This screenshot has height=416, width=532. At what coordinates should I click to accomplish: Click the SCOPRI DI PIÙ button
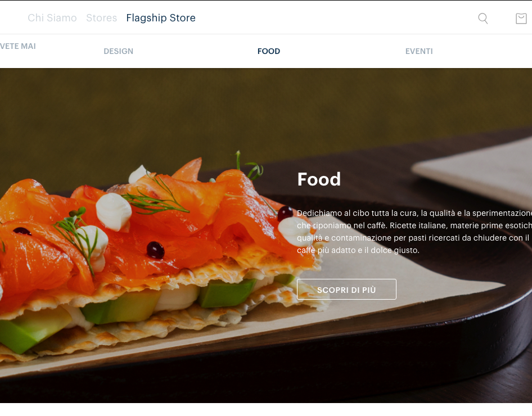point(346,289)
